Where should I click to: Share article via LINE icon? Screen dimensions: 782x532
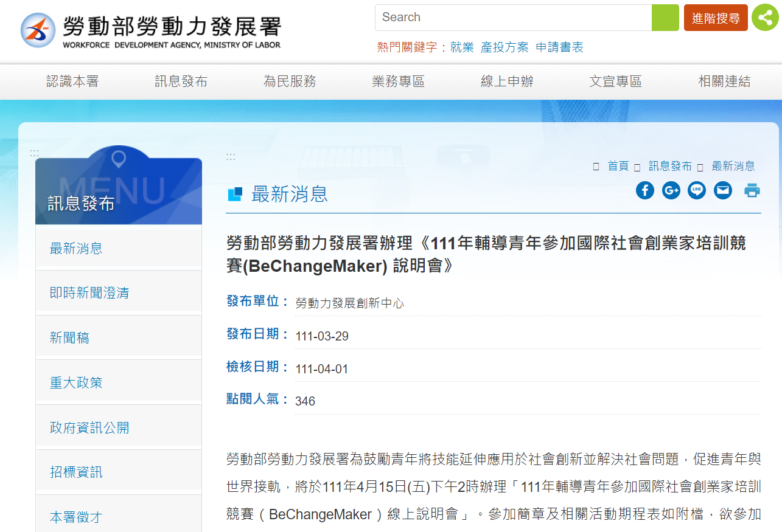(x=697, y=190)
